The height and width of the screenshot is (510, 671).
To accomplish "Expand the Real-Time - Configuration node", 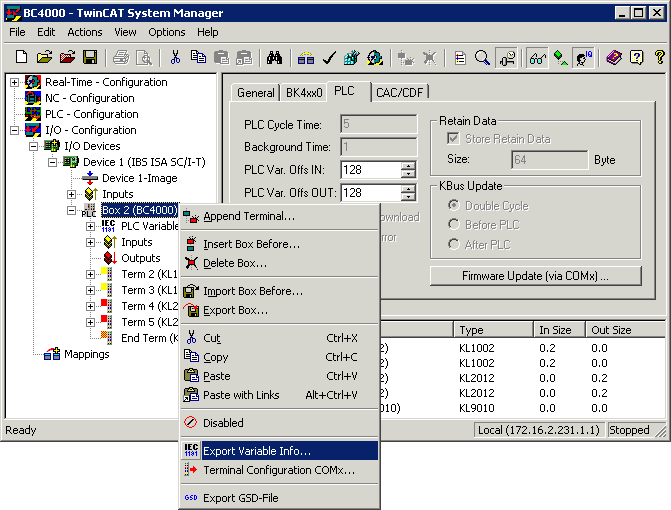I will click(x=15, y=82).
